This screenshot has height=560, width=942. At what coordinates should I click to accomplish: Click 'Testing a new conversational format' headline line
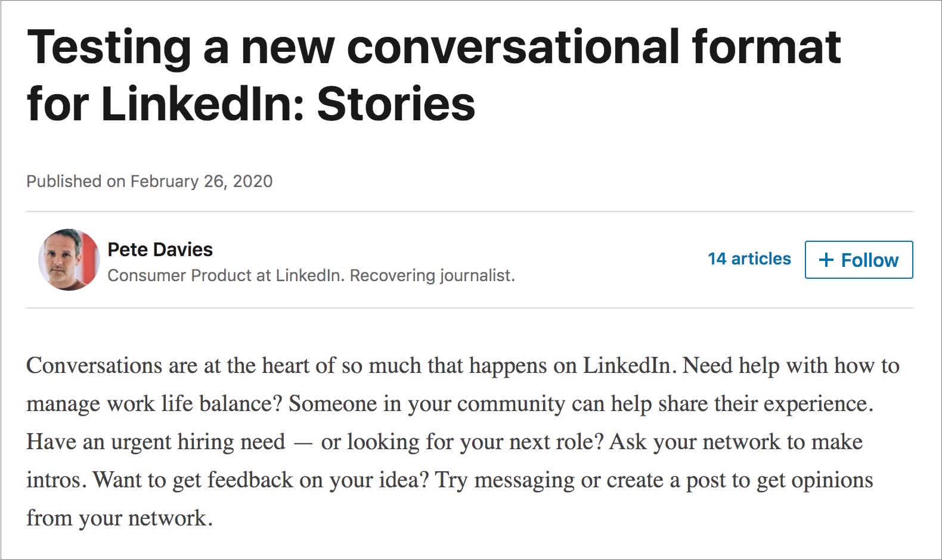click(x=433, y=46)
